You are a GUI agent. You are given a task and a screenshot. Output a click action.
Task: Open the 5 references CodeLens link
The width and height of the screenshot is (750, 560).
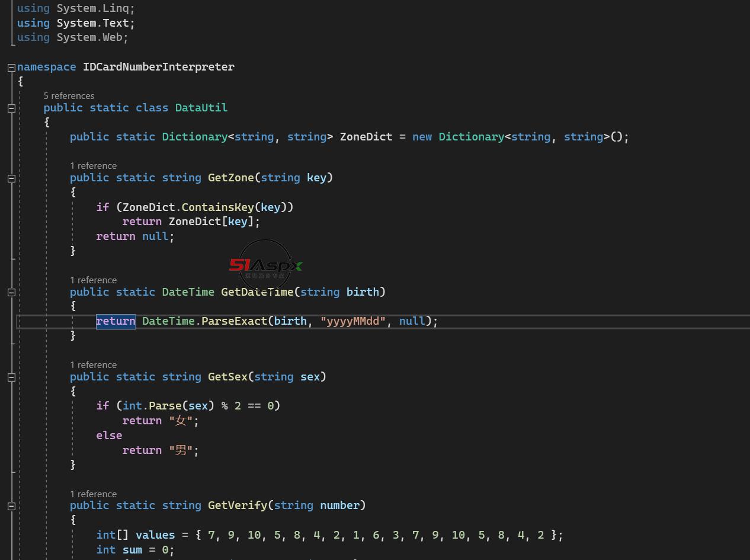(x=69, y=96)
